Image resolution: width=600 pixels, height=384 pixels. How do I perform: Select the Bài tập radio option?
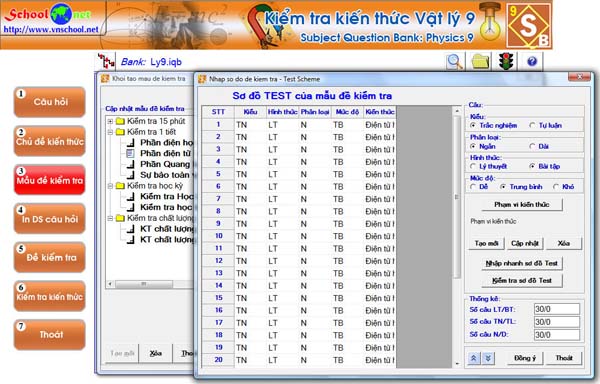tap(532, 166)
